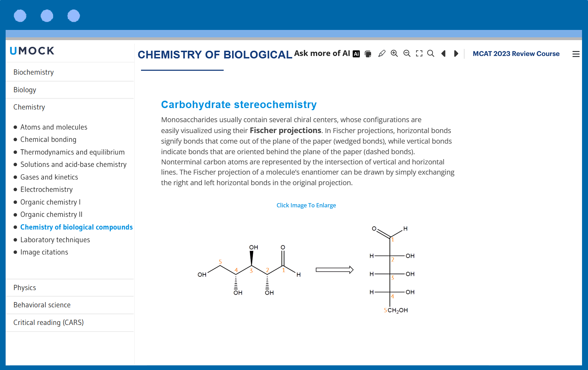Click the MCAT 2023 Review Course link
The height and width of the screenshot is (370, 588).
coord(516,54)
